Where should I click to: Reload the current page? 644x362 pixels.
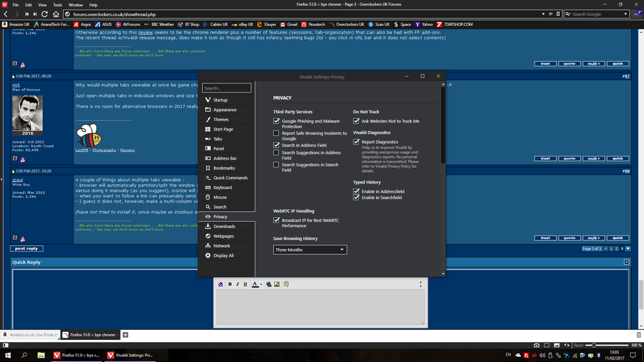coord(45,14)
